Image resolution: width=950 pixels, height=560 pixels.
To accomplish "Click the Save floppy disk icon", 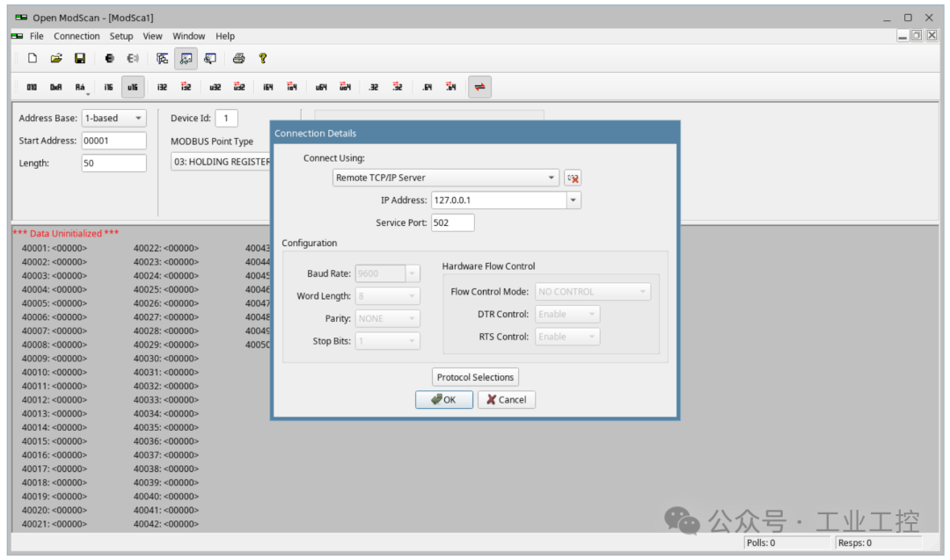I will coord(79,58).
